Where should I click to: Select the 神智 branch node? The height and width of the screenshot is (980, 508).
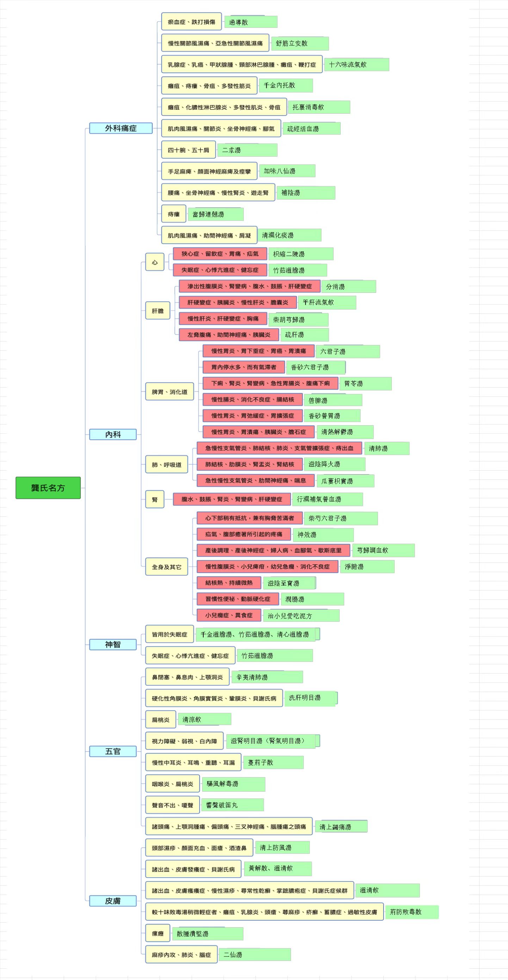pyautogui.click(x=113, y=645)
